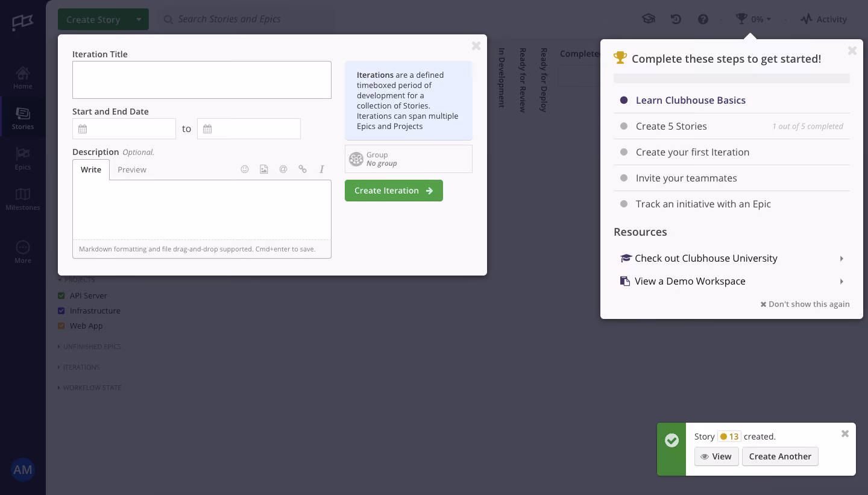Open the Epics sidebar icon
Screen dimensions: 868x495
23,159
